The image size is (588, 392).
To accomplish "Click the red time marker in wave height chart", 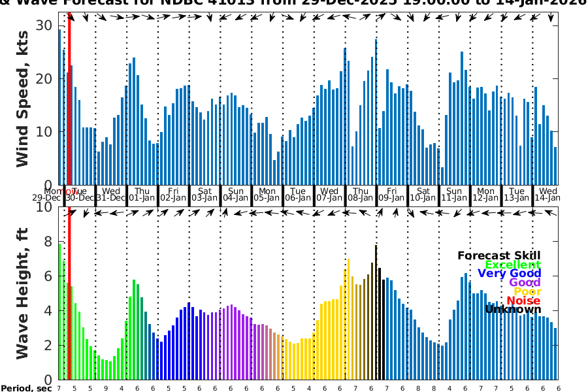I will [69, 294].
